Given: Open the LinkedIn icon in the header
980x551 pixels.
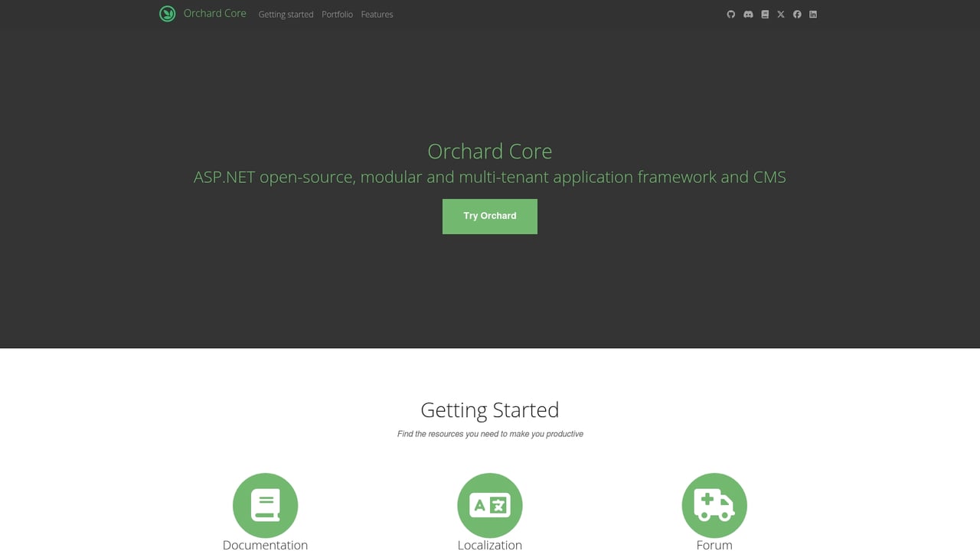Looking at the screenshot, I should point(812,14).
